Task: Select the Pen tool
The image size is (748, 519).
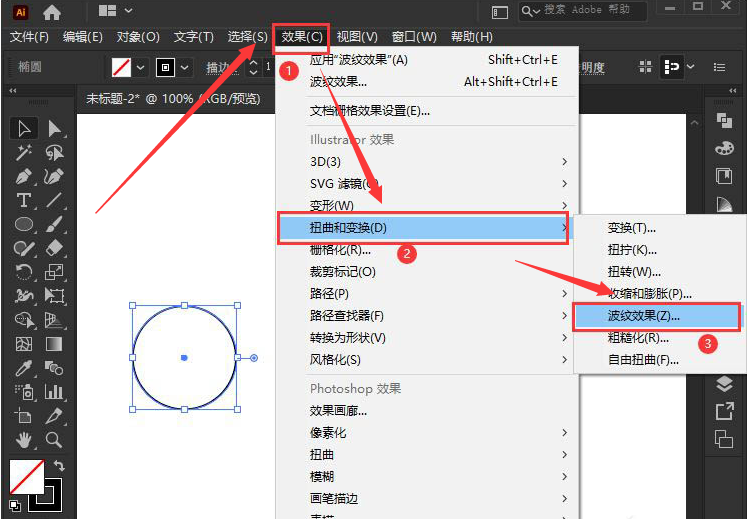Action: click(23, 177)
